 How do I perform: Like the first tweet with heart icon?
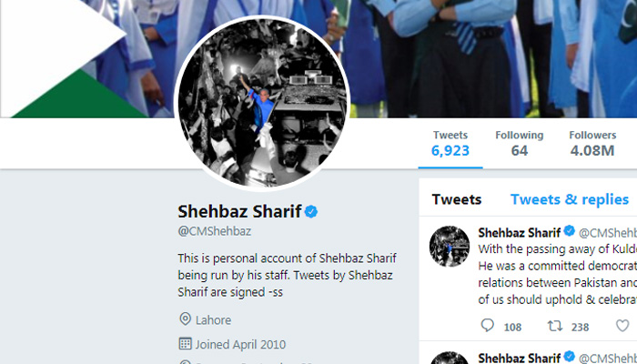click(622, 326)
